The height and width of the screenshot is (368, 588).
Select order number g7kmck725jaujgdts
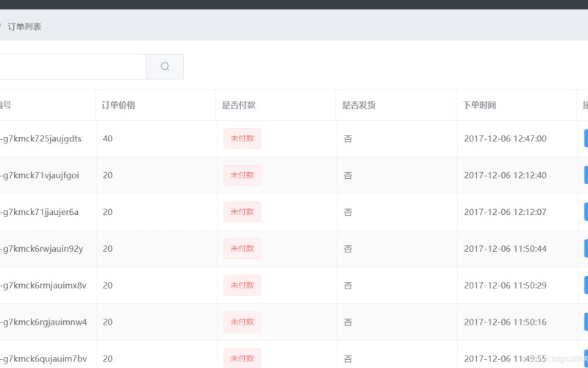point(41,139)
